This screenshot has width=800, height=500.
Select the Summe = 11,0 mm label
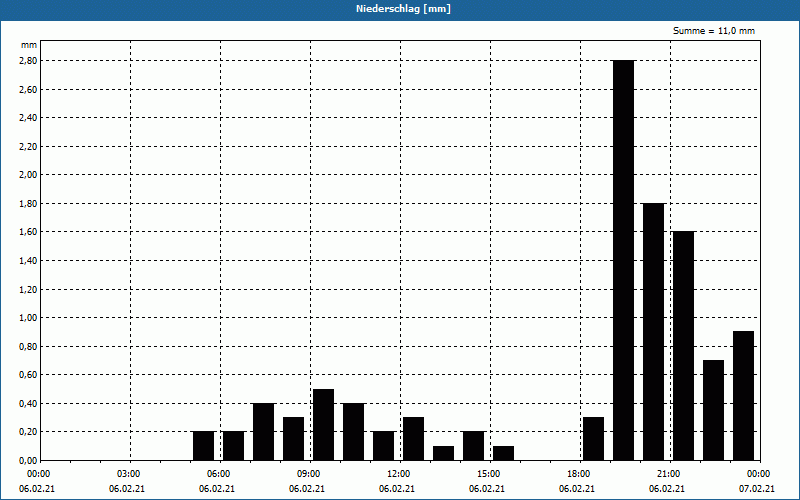click(714, 31)
